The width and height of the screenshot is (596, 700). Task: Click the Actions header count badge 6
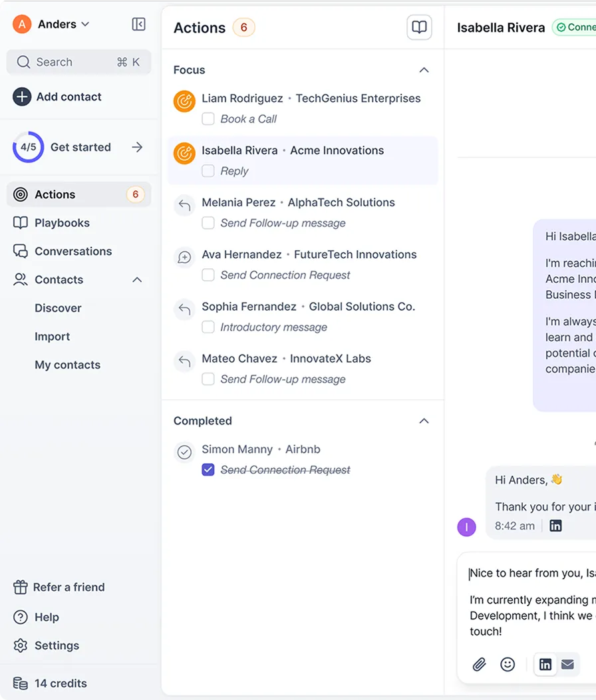click(243, 28)
